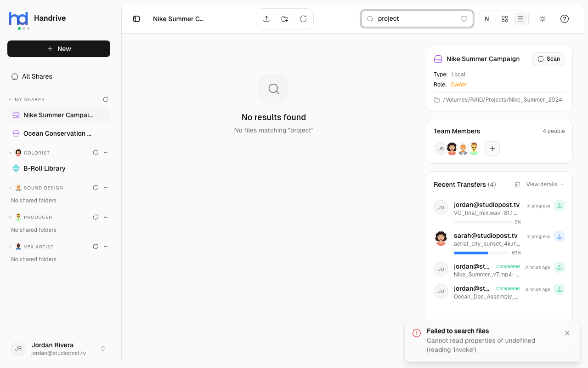Open help via the question mark icon
This screenshot has width=588, height=368.
564,19
